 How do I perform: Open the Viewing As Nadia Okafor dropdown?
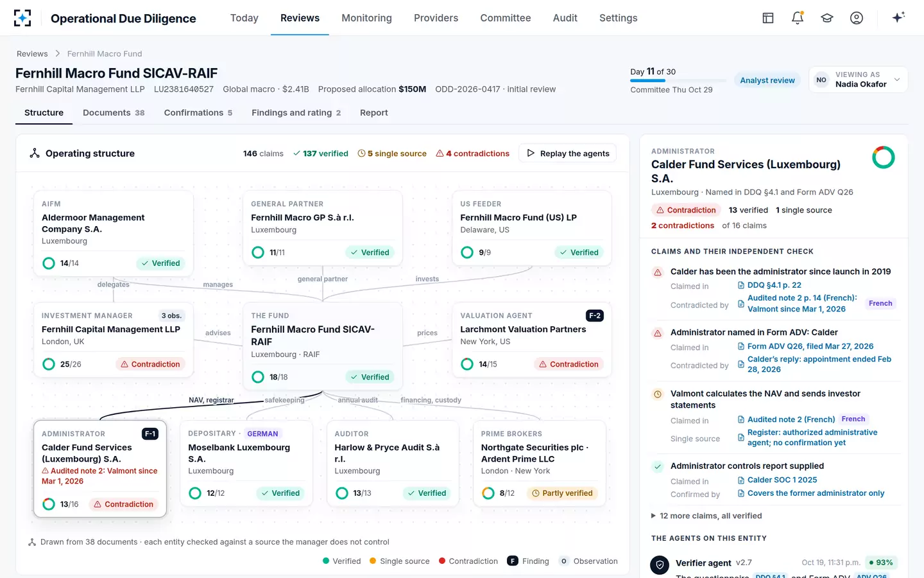(x=858, y=80)
